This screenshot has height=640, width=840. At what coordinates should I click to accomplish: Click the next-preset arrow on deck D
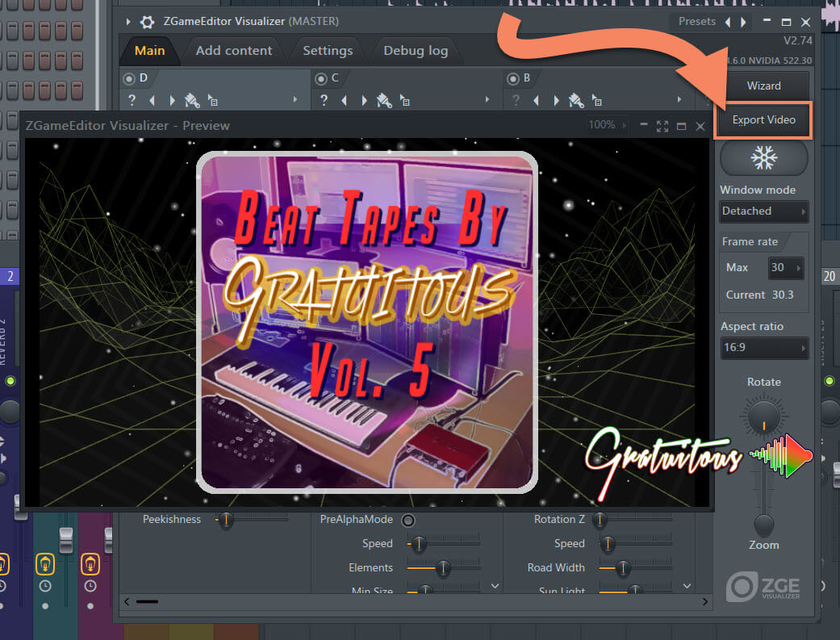172,100
